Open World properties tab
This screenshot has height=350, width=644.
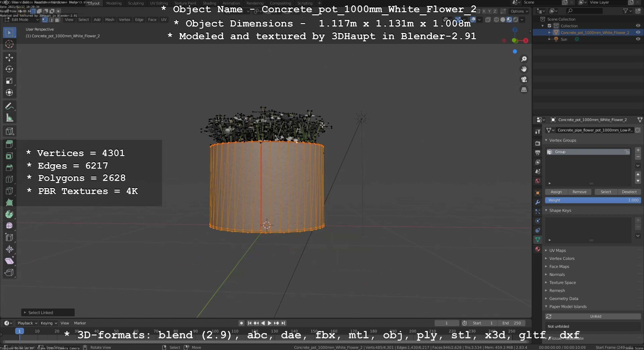point(538,181)
